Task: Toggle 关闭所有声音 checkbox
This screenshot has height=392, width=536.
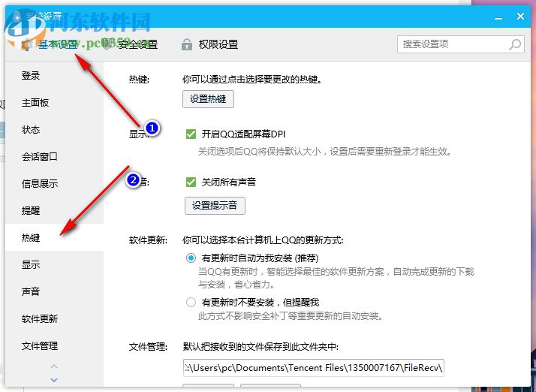Action: click(x=191, y=182)
